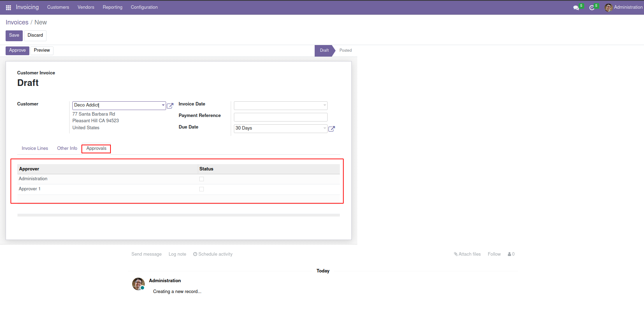Open Deco Addict external link icon

click(x=170, y=106)
